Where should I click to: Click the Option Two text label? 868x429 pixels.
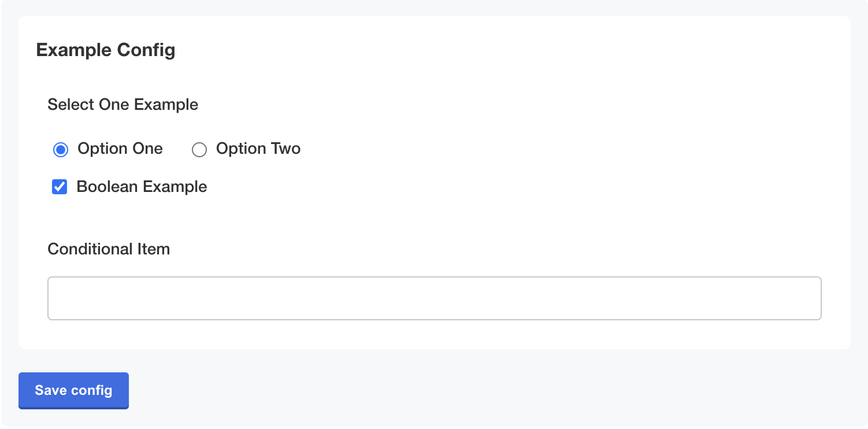(258, 149)
